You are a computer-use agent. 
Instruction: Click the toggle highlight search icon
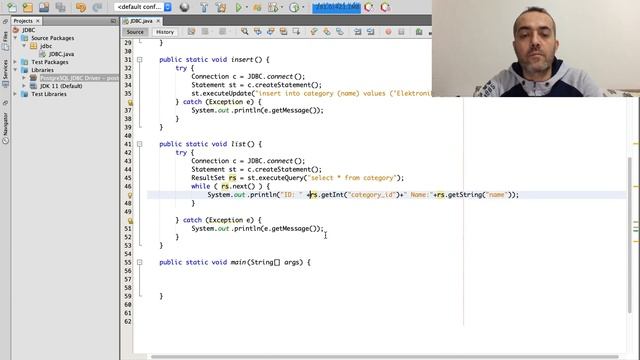(283, 31)
